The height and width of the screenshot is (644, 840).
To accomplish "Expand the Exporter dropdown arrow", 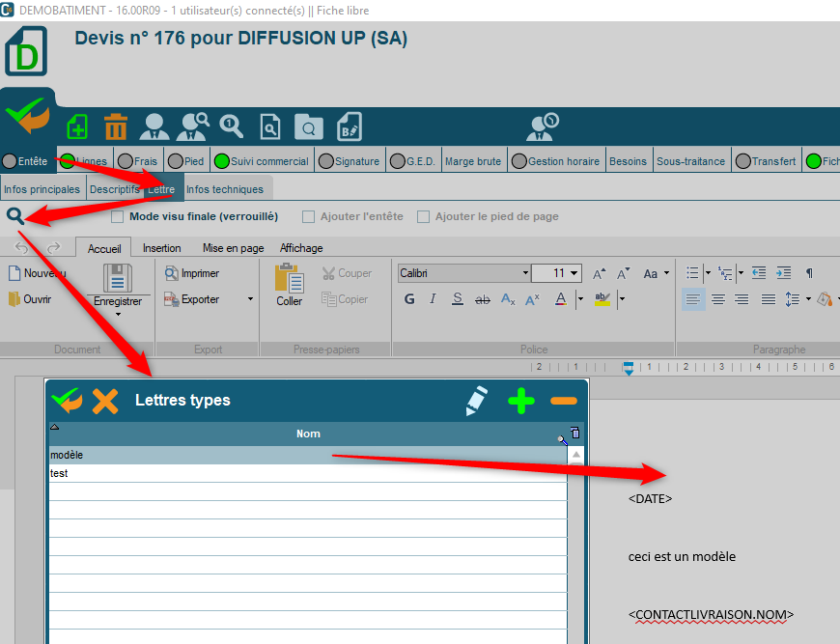I will [250, 299].
